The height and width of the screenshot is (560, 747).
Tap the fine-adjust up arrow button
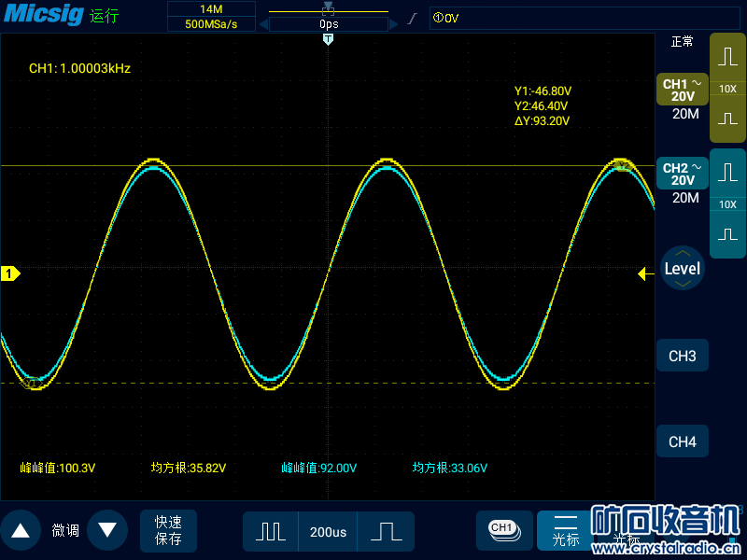20,530
